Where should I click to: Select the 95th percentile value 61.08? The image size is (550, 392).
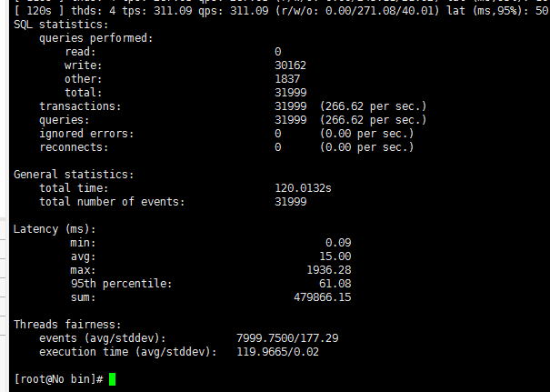pos(335,284)
